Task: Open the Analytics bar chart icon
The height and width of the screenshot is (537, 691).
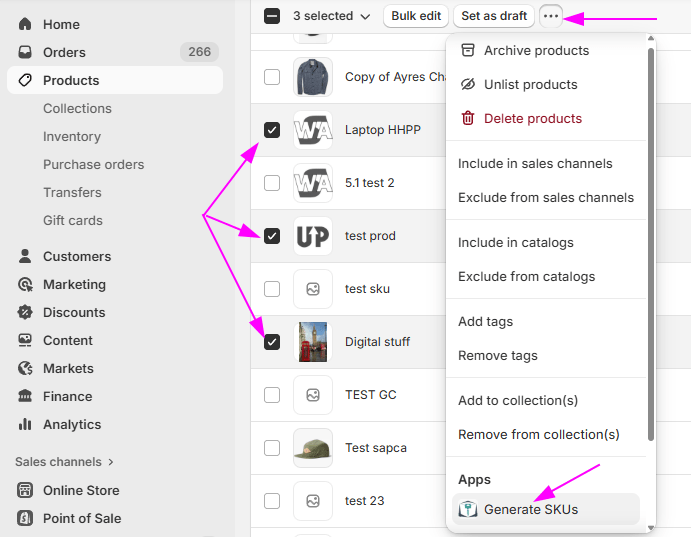Action: click(25, 424)
